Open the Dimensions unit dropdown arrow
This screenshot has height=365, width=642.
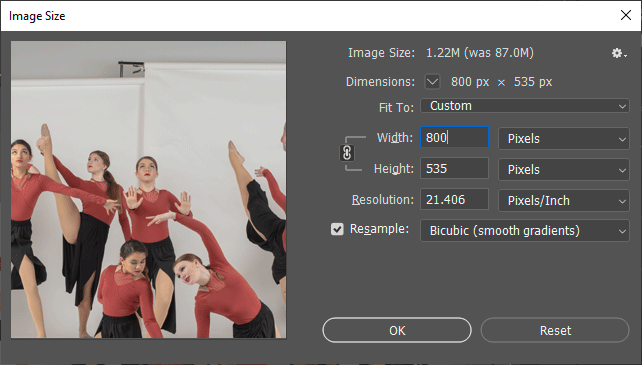click(x=432, y=82)
